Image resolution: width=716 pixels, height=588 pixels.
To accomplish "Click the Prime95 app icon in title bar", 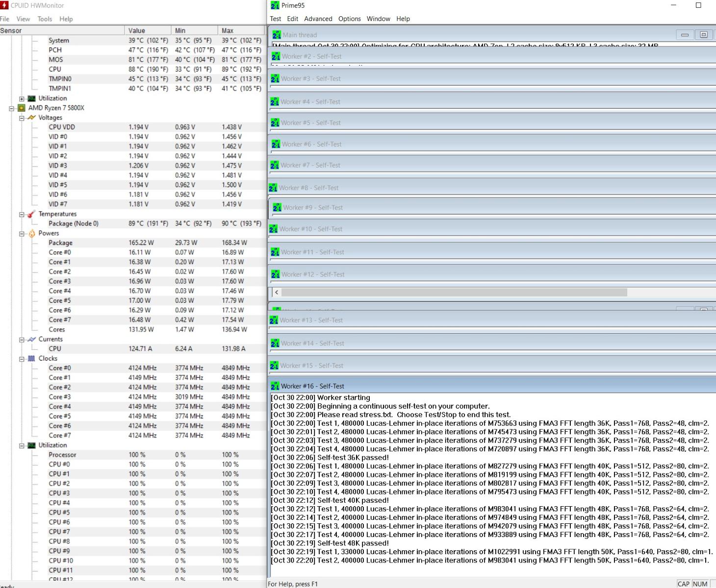I will point(275,5).
